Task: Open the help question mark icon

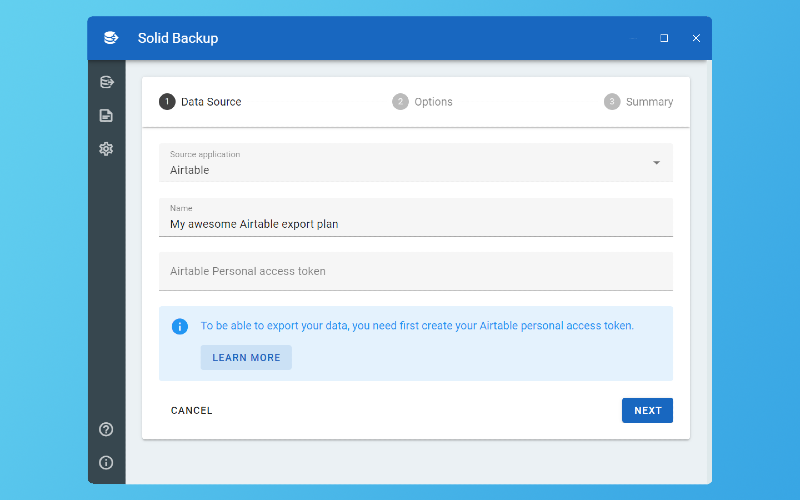Action: tap(106, 430)
